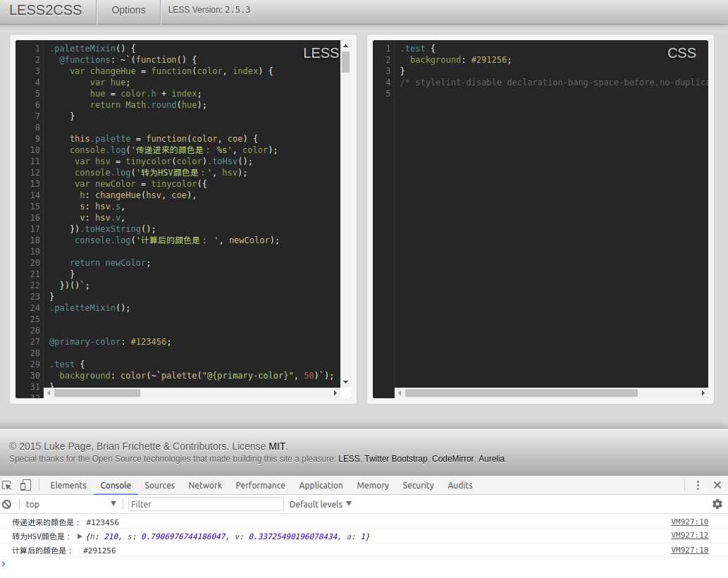Click the 'this.palette = function' line
The height and width of the screenshot is (578, 728).
(x=164, y=139)
